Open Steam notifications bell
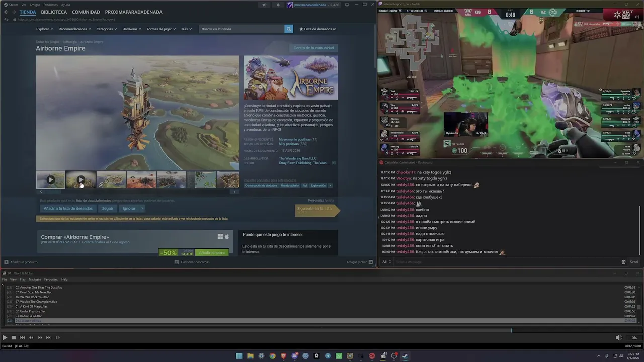This screenshot has width=644, height=362. 278,5
